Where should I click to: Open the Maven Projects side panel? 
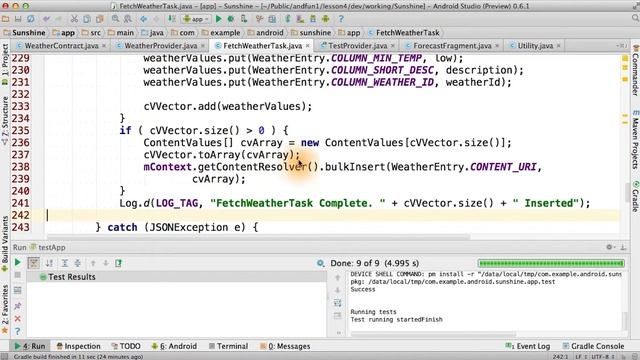pyautogui.click(x=636, y=139)
